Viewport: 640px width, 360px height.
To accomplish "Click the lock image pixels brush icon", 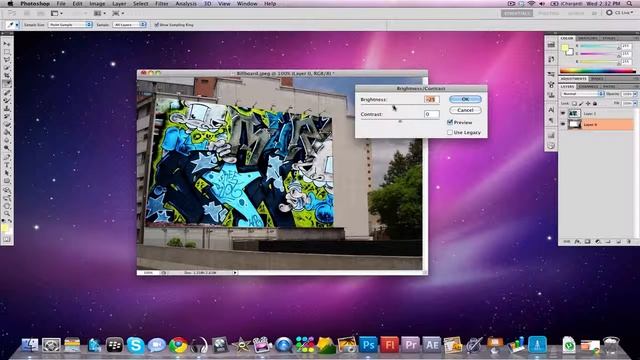I will (581, 104).
